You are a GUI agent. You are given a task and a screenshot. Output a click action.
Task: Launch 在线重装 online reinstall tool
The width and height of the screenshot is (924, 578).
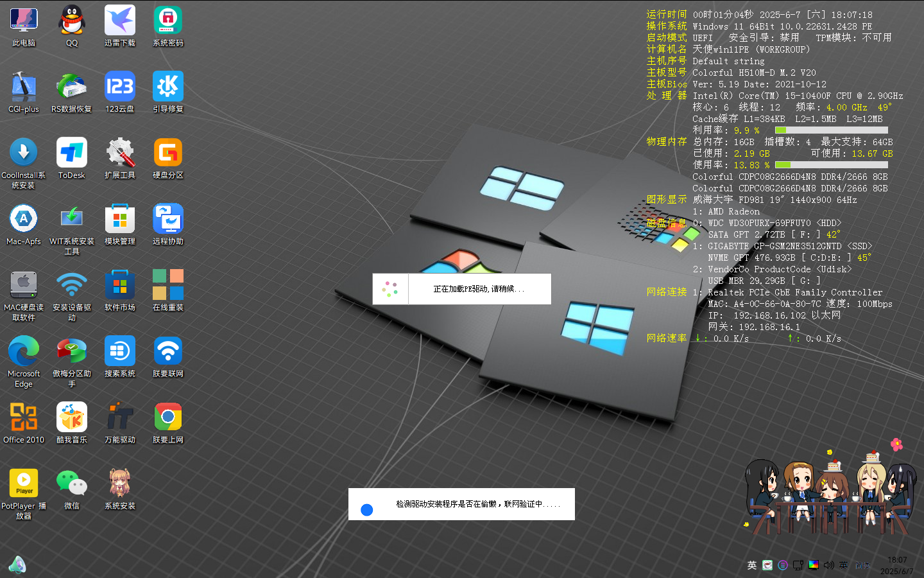pos(167,285)
